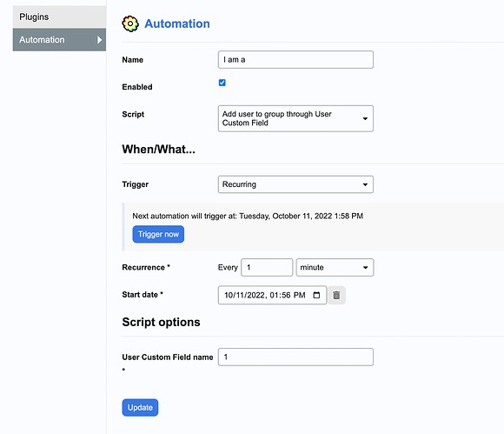Click the Automation page heading link

click(177, 23)
